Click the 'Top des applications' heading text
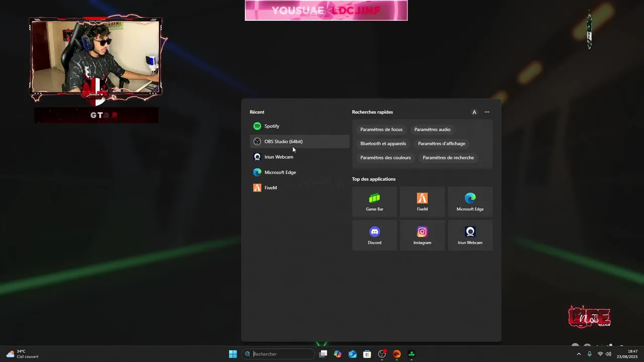Image resolution: width=644 pixels, height=362 pixels. pos(374,179)
